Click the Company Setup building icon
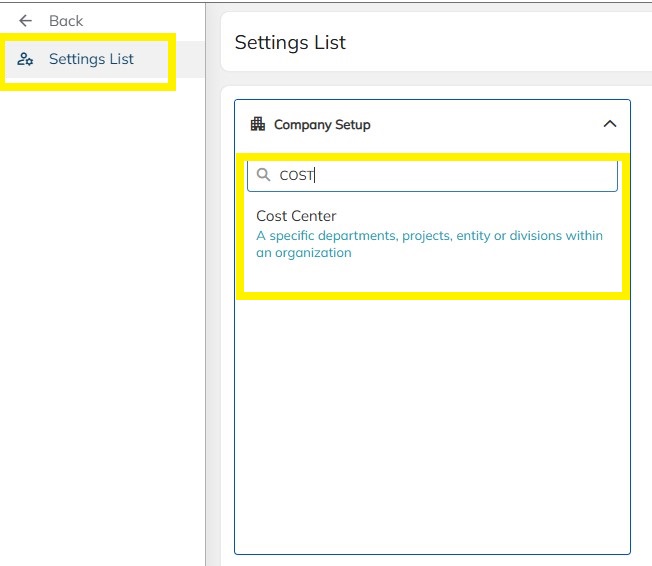Screen dimensions: 652x566 point(258,124)
